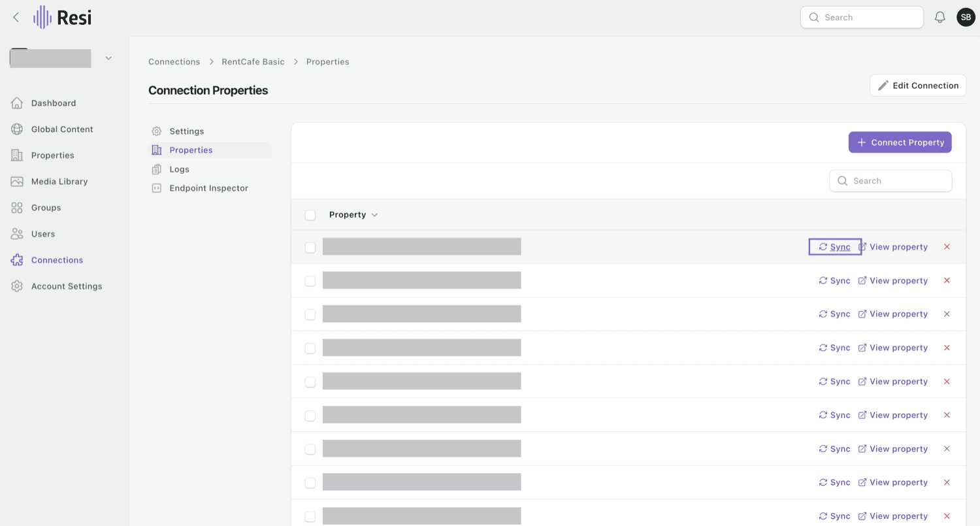
Task: Expand the account switcher dropdown chevron
Action: 108,58
